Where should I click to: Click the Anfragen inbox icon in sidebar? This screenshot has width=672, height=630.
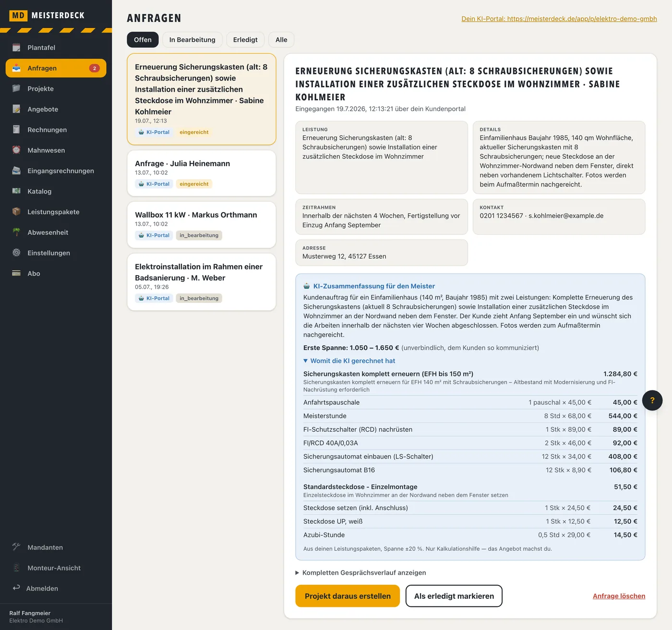16,68
